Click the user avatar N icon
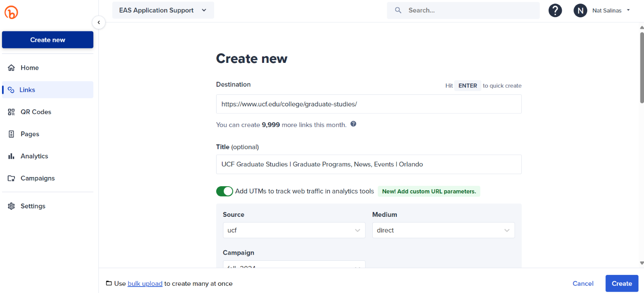The width and height of the screenshot is (644, 293). 580,10
